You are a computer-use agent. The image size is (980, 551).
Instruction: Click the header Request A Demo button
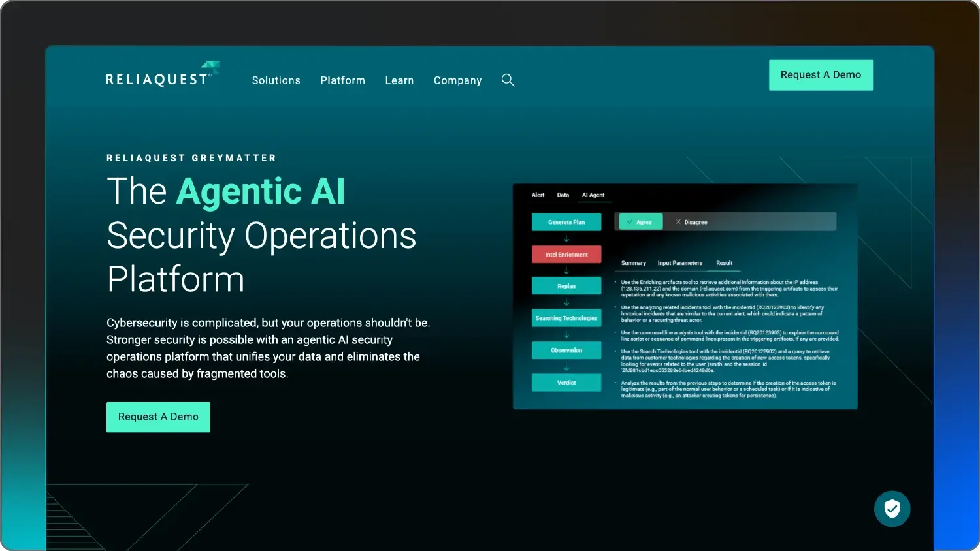(821, 75)
